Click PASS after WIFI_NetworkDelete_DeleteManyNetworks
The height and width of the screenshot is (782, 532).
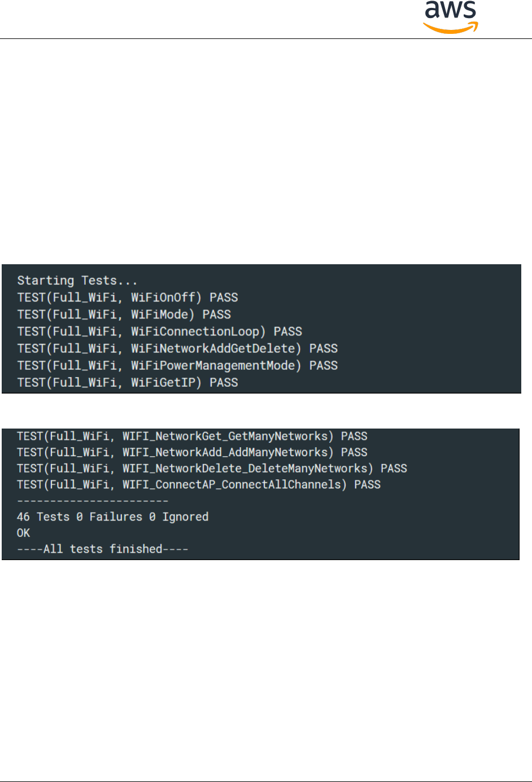click(x=394, y=468)
